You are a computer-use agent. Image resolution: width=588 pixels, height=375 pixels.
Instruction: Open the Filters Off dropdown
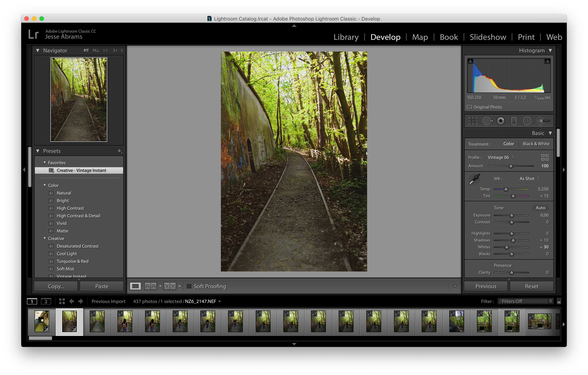click(525, 301)
